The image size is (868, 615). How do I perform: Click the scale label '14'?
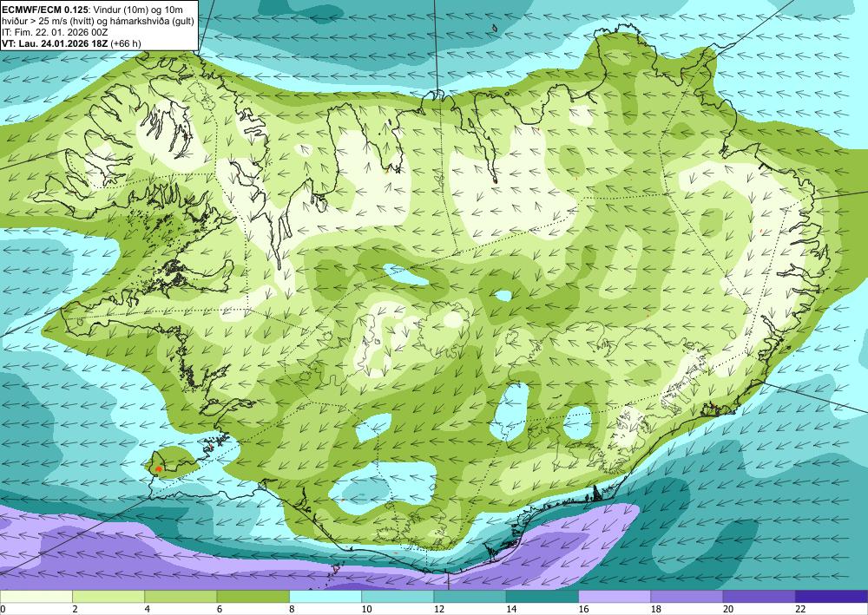coord(511,610)
